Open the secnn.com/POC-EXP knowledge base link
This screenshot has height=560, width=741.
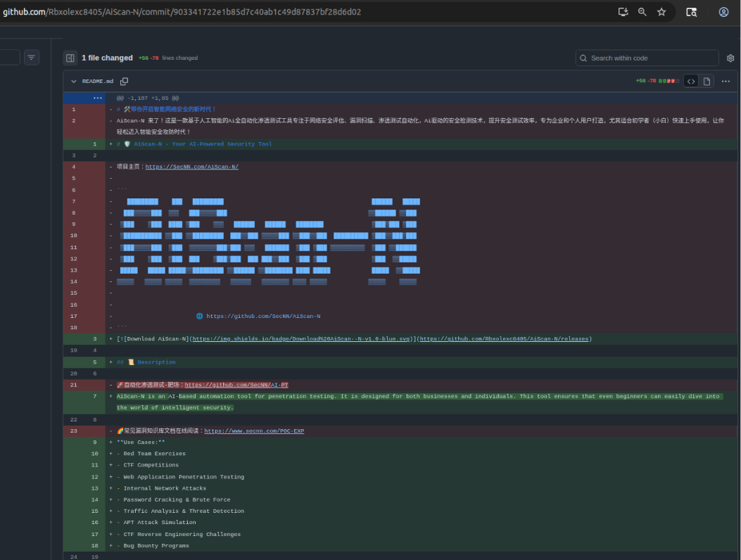(254, 431)
